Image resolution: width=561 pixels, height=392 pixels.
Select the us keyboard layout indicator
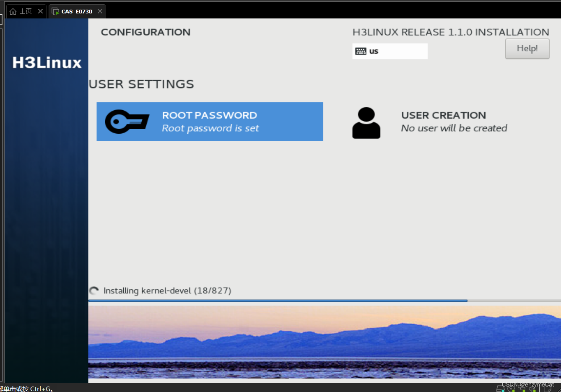(390, 51)
